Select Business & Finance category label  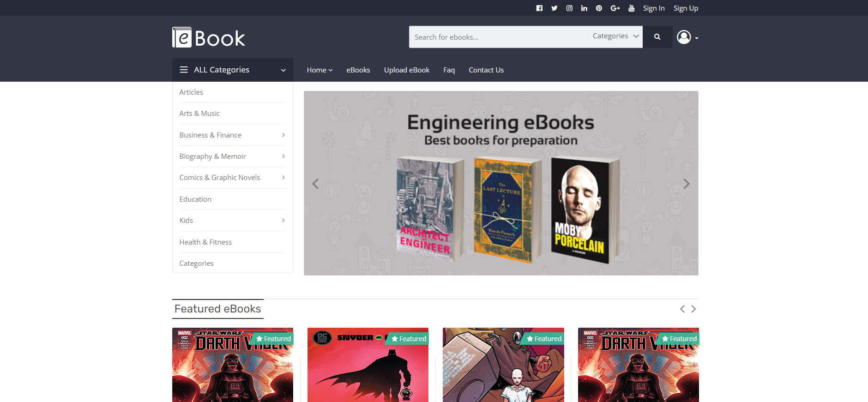pyautogui.click(x=210, y=135)
